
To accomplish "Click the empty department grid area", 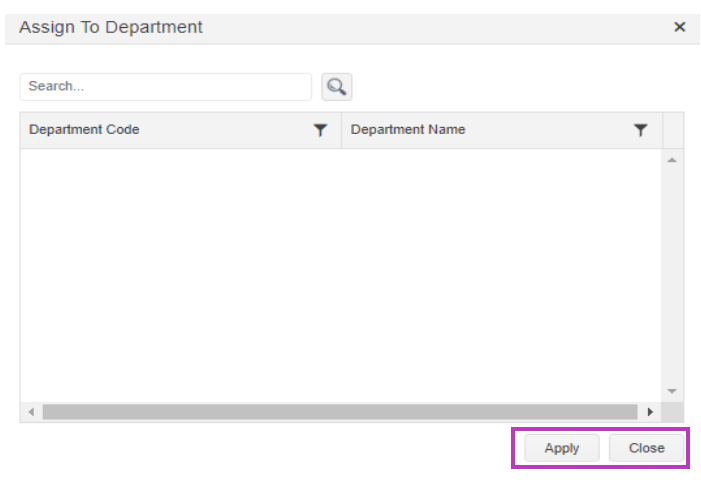I will click(341, 275).
